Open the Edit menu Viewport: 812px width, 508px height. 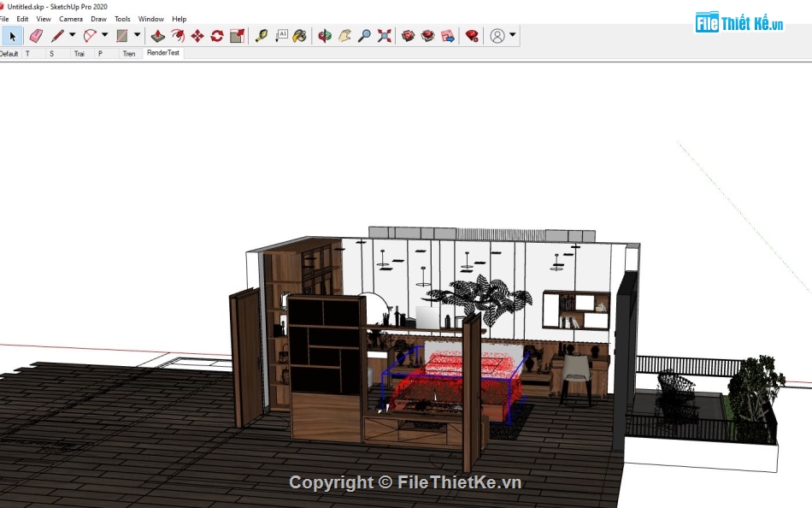click(x=22, y=19)
